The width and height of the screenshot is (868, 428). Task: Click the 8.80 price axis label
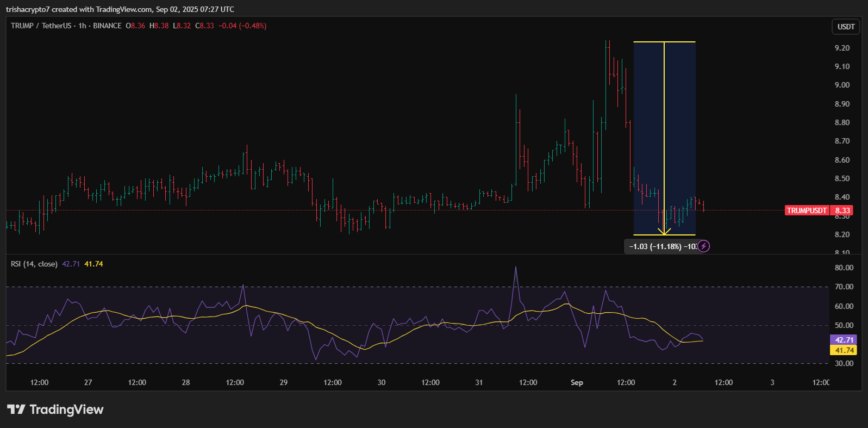(x=842, y=122)
